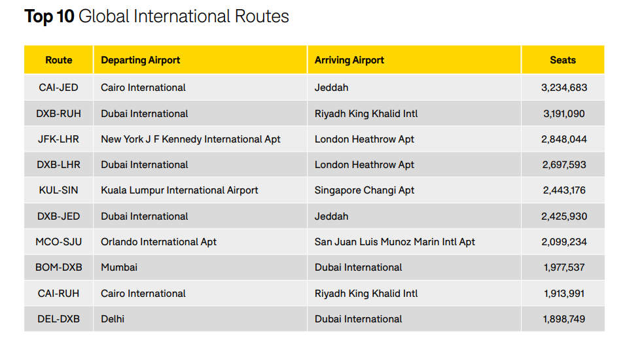Click the JFK-LHR route code

click(58, 139)
